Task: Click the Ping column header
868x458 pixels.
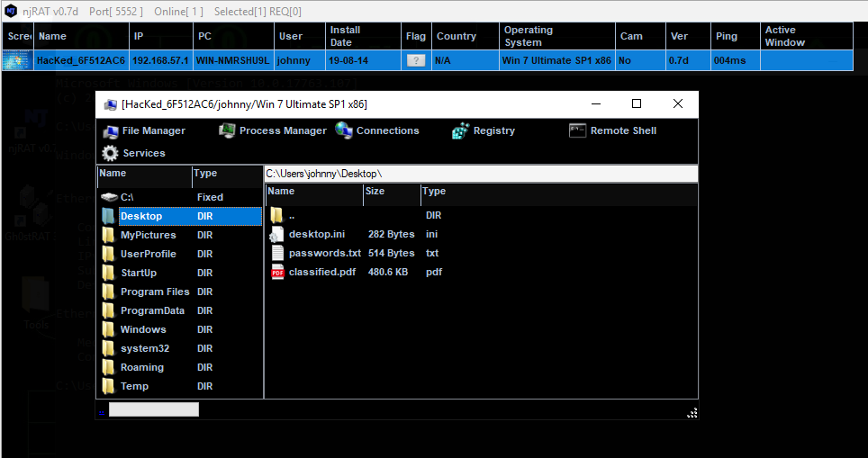Action: pyautogui.click(x=736, y=36)
